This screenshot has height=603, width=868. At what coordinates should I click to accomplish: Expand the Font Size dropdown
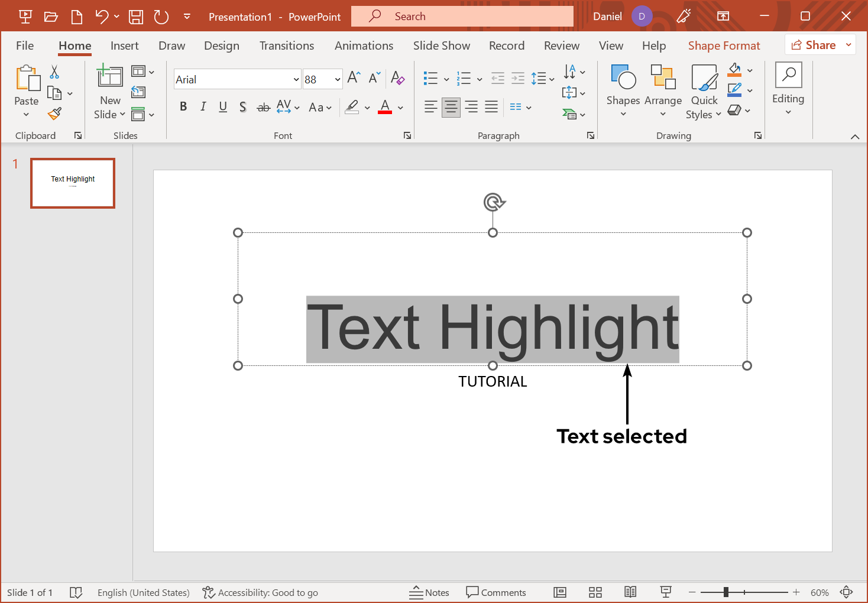[336, 79]
